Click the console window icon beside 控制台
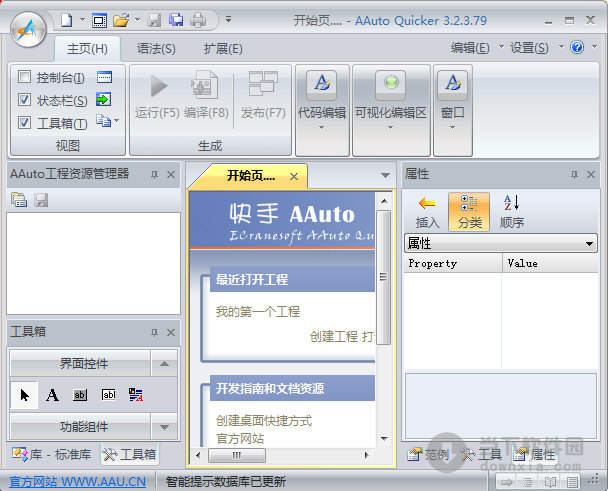 coord(104,77)
